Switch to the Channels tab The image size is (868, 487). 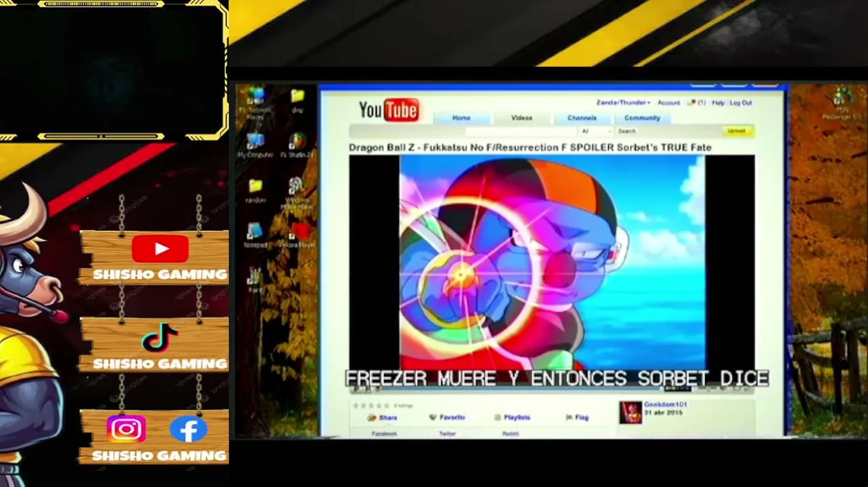(x=581, y=118)
